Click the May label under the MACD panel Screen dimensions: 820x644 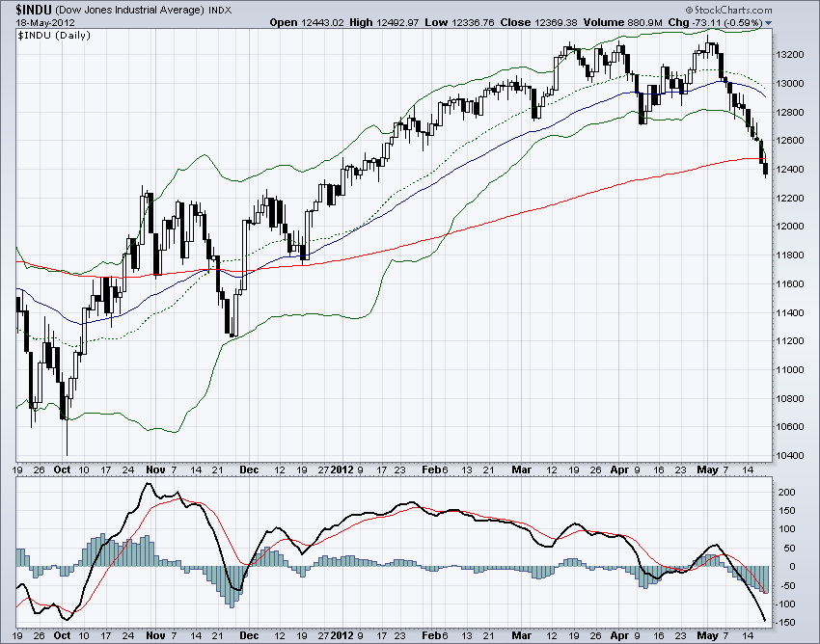(707, 635)
